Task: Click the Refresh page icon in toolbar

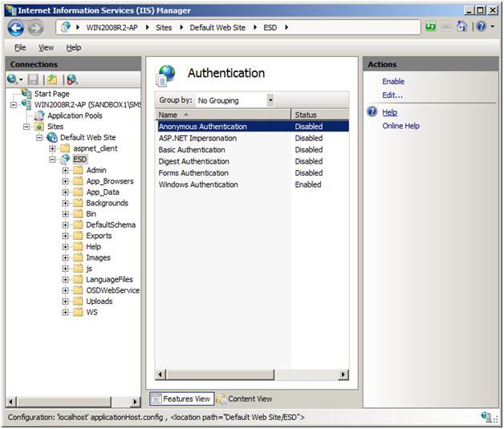Action: [431, 26]
